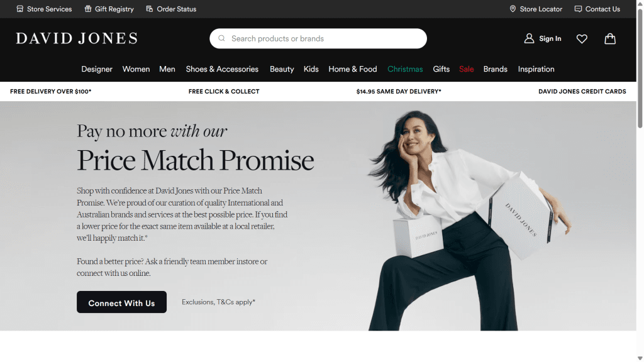Click the page vertical scrollbar thumb
Screen dimensions: 644x362
[640, 68]
